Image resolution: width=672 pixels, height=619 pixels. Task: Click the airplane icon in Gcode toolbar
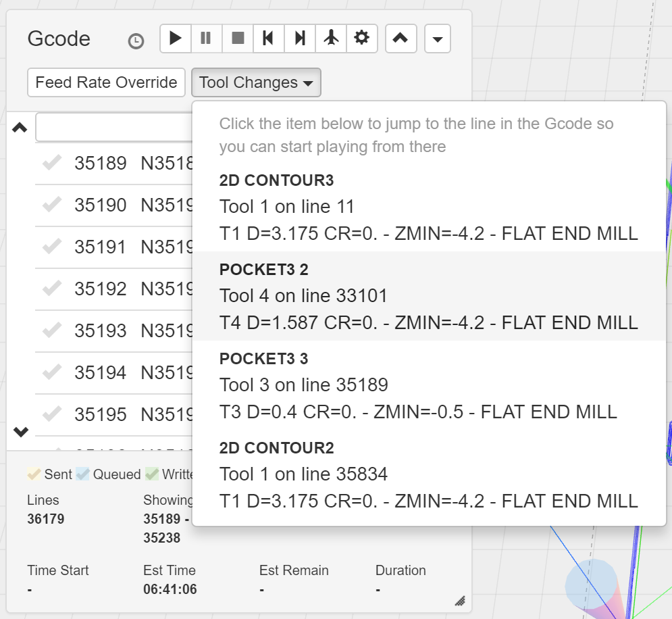[x=331, y=39]
